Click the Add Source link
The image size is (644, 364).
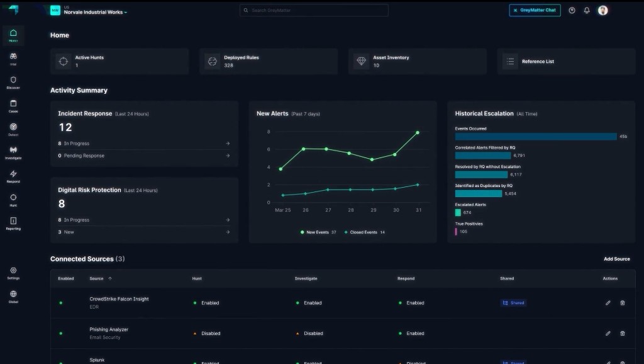616,259
